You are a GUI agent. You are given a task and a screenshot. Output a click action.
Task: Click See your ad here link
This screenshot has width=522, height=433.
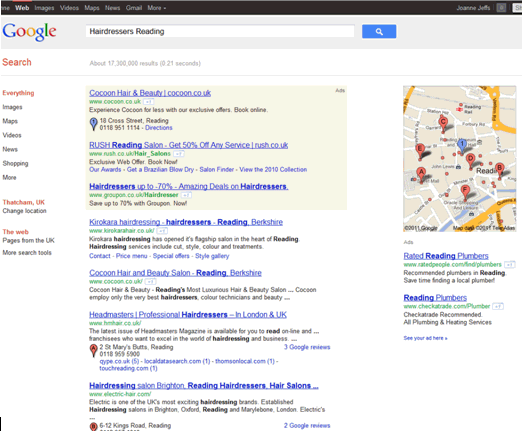425,338
